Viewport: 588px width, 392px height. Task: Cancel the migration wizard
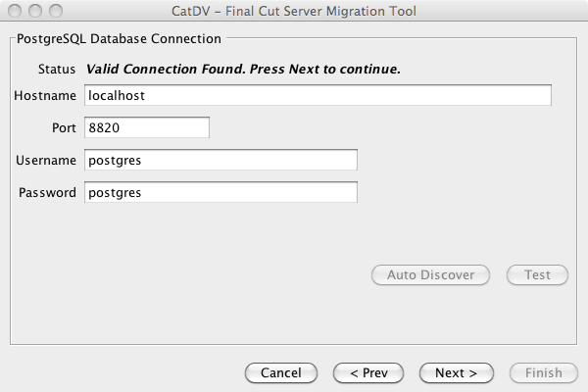tap(281, 372)
